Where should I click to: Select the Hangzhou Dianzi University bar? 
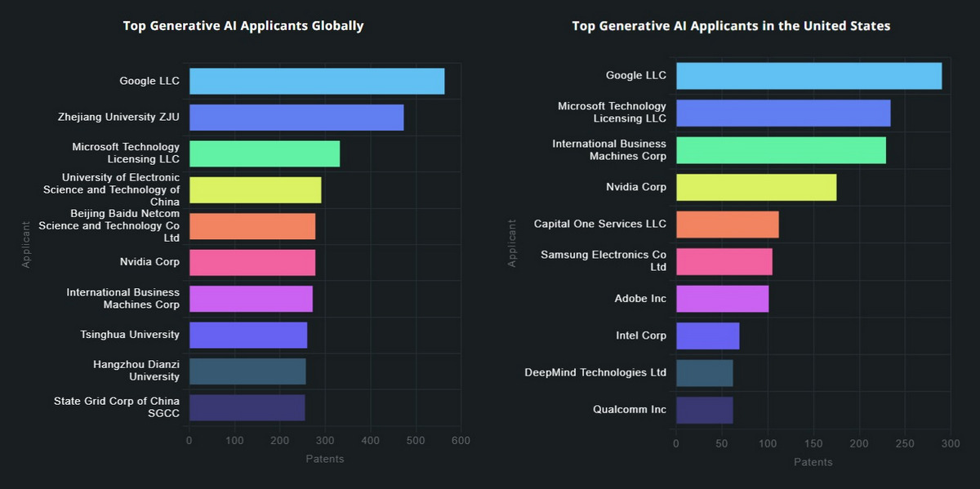point(247,371)
